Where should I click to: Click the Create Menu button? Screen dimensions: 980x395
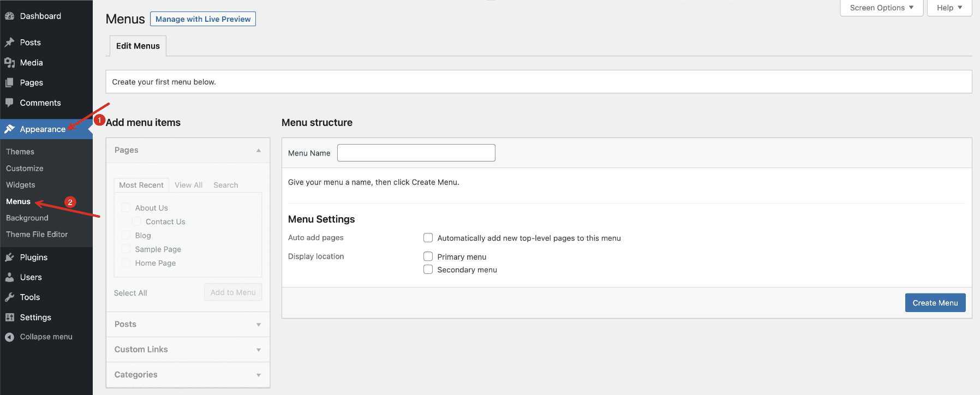pyautogui.click(x=935, y=303)
